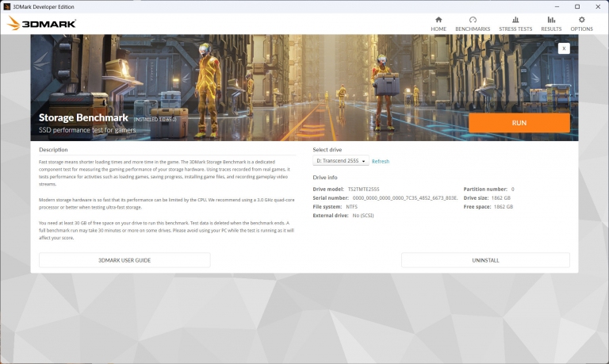Open the Benchmarks gauge icon
This screenshot has height=364, width=609.
[473, 20]
